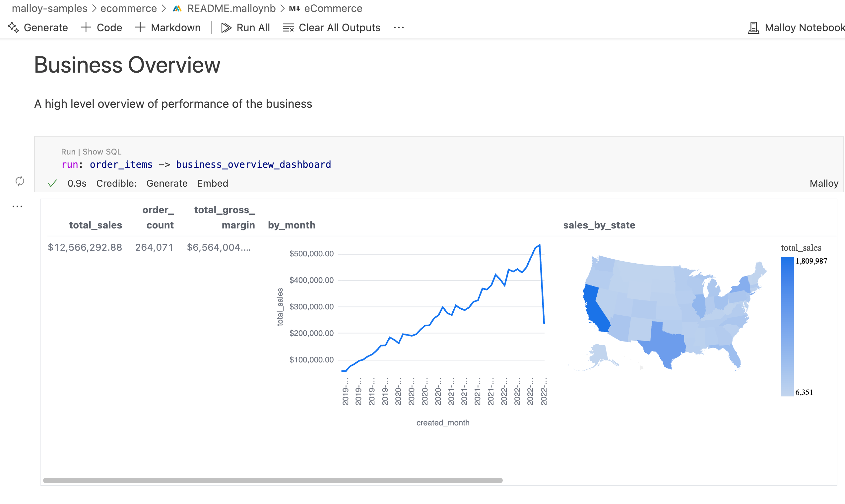Click the Run code lens link
Viewport: 845px width, 504px height.
(x=68, y=152)
